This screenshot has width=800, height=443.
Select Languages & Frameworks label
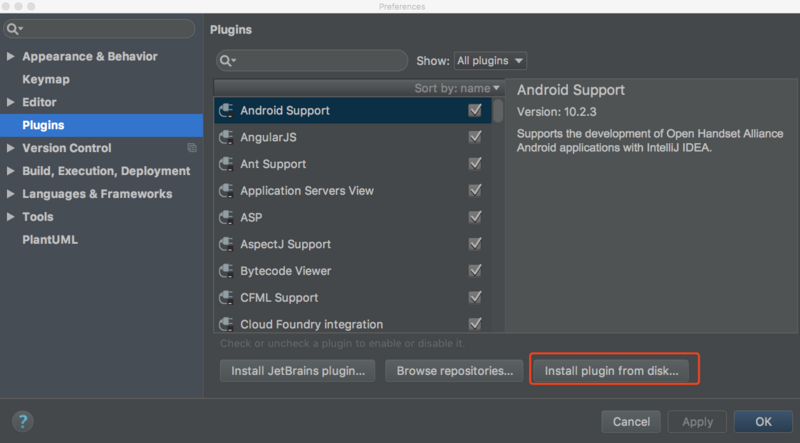(x=97, y=194)
